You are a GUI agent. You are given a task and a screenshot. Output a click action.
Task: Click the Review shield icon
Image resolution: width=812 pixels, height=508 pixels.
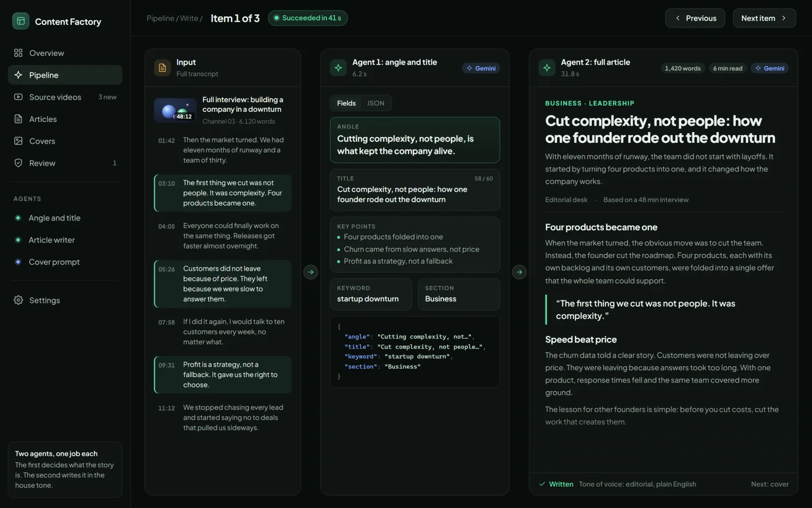[x=18, y=163]
